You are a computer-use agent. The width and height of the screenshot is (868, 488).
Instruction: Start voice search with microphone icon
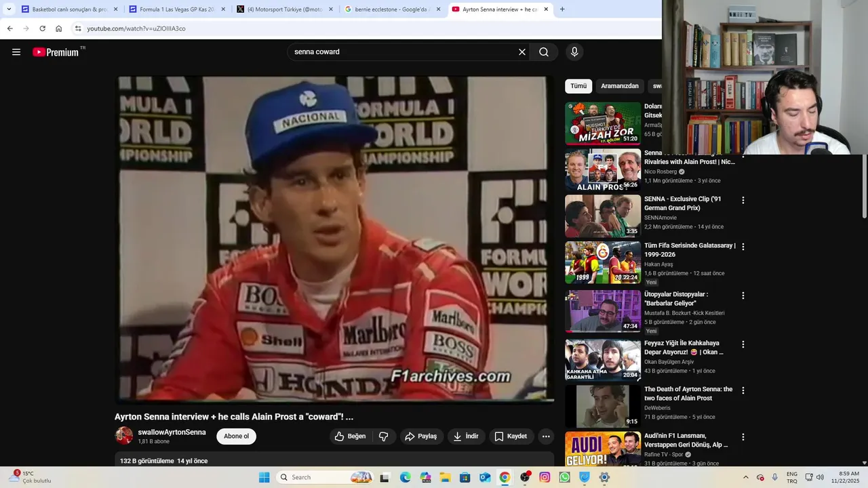click(x=574, y=52)
